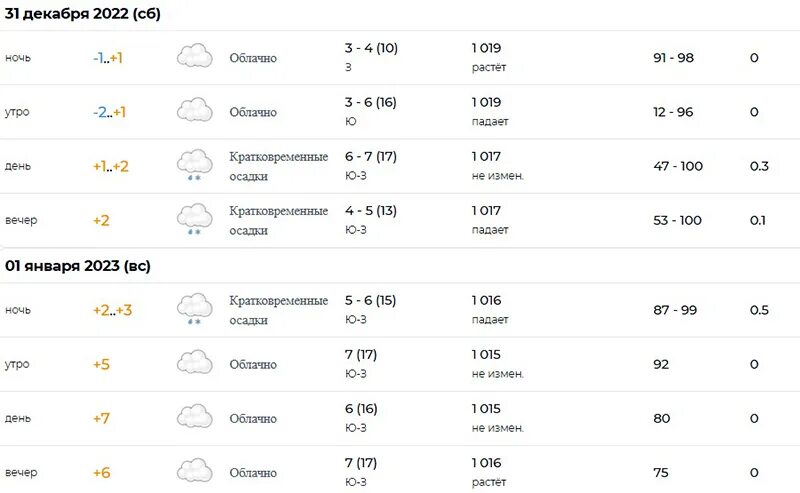Click the -2..+1 morning temperature
The width and height of the screenshot is (800, 493).
point(109,112)
